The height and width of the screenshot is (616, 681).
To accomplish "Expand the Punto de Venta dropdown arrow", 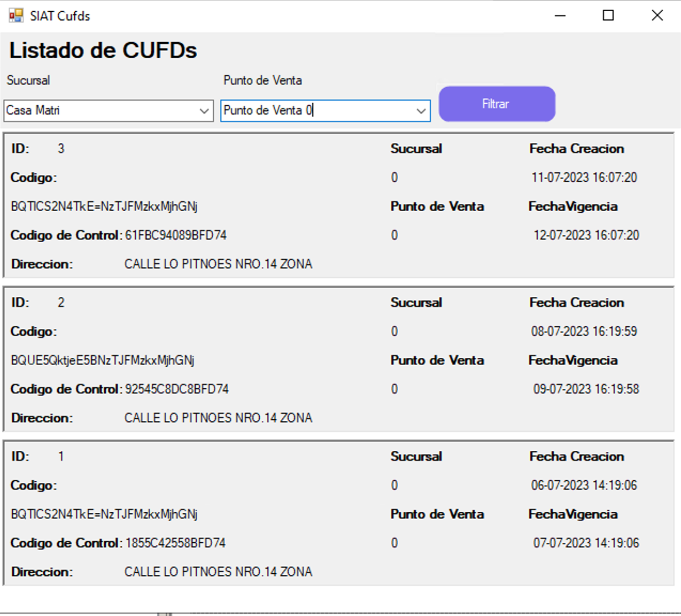I will point(421,111).
